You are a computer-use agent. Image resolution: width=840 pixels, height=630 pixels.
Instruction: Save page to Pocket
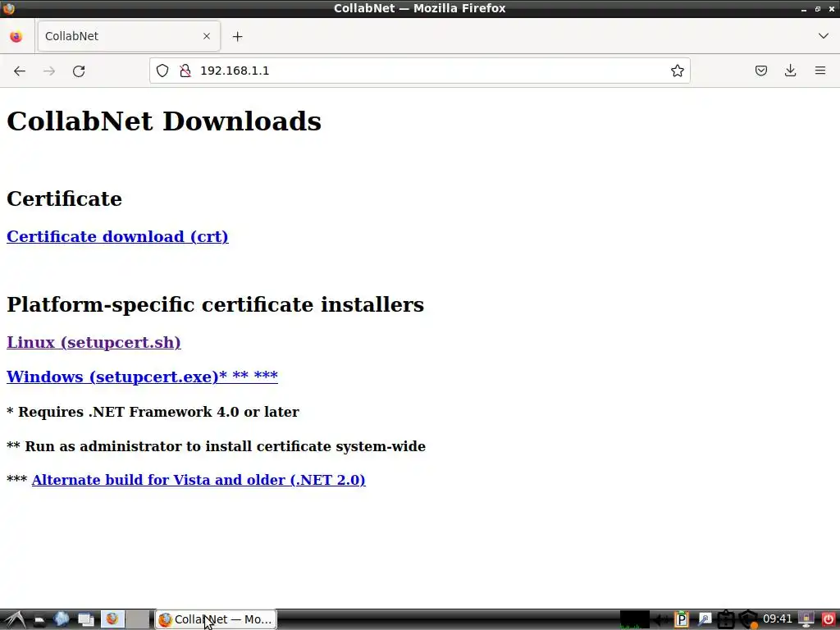[x=760, y=71]
